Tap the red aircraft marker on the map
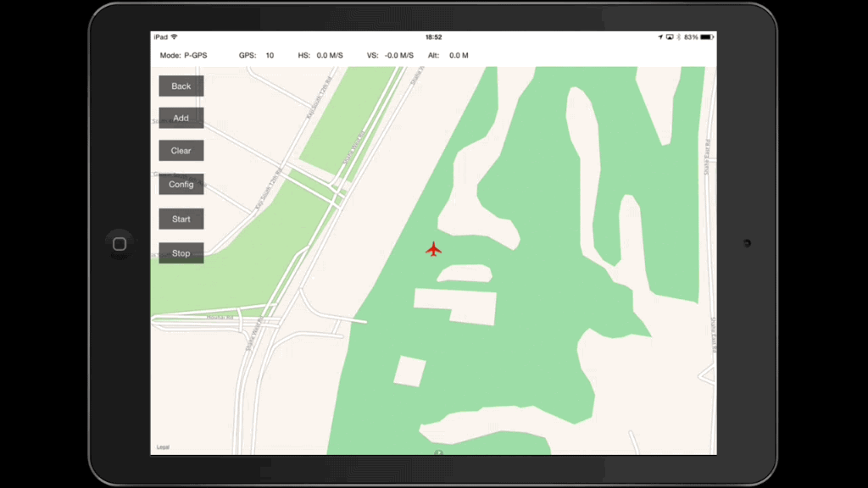 [433, 249]
